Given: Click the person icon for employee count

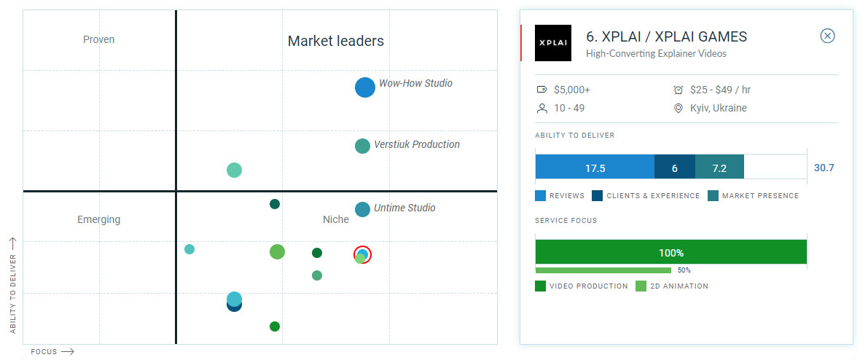Looking at the screenshot, I should [x=541, y=108].
